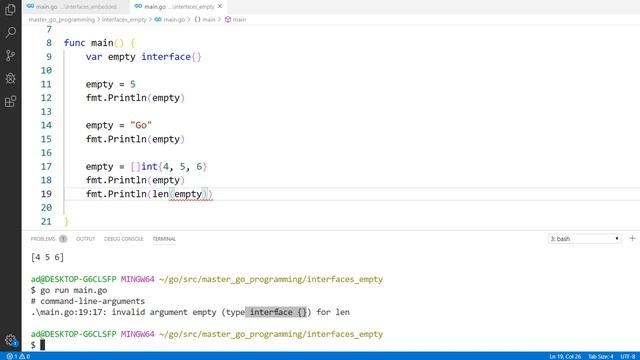The height and width of the screenshot is (360, 640).
Task: Select the Terminal panel tab
Action: tap(164, 239)
